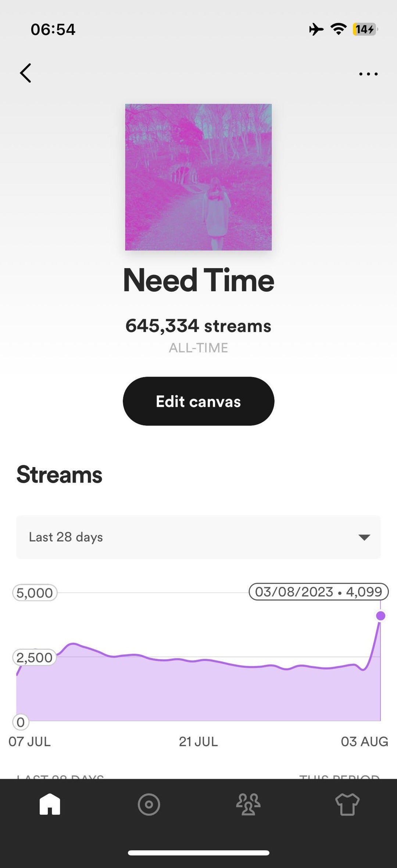Tap the airplane mode status icon

[x=316, y=29]
